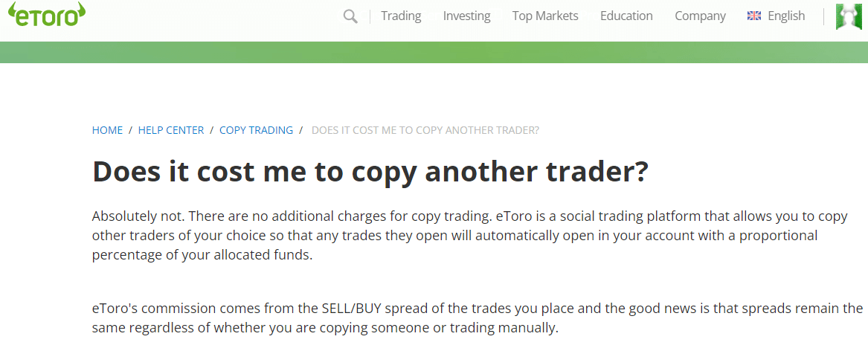Click the UK flag language icon
The width and height of the screenshot is (868, 348).
pos(754,16)
